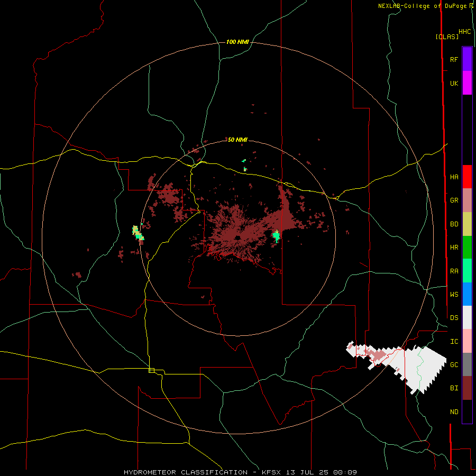
Task: Click the '[CLAS]' unit label
Action: pos(447,36)
